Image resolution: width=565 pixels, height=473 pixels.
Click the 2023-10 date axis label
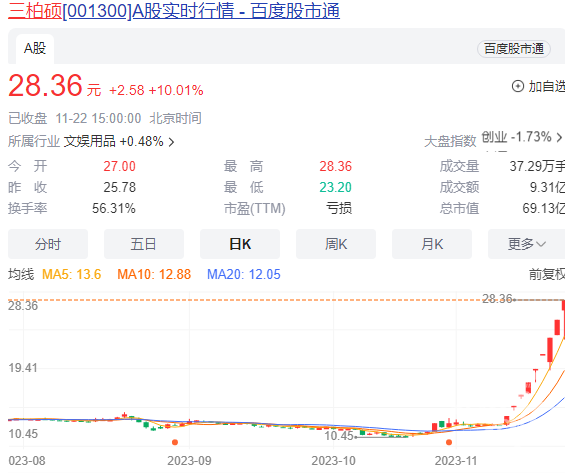(x=333, y=461)
